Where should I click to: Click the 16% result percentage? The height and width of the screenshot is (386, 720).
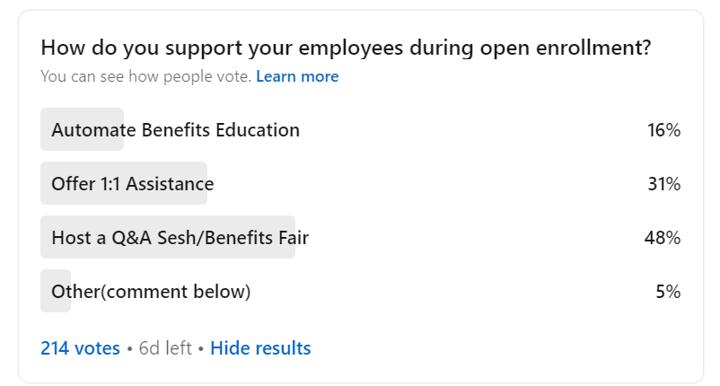664,130
